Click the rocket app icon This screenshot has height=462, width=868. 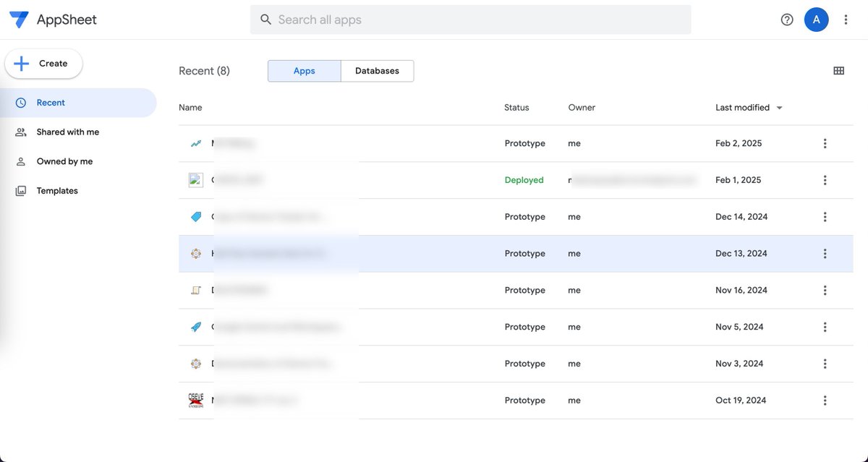(196, 327)
